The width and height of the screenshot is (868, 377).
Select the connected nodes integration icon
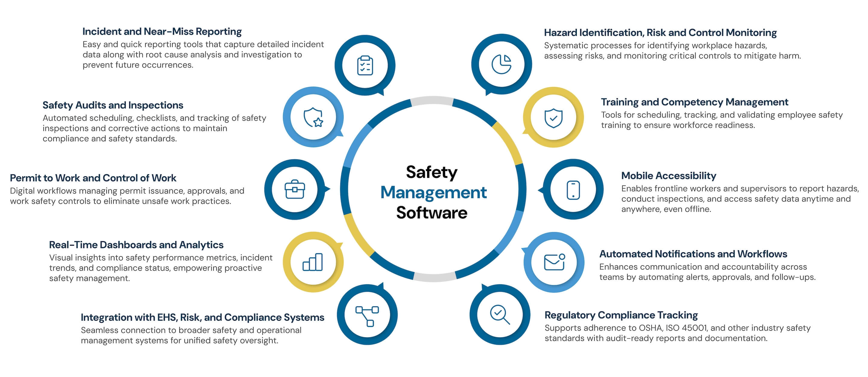point(367,316)
